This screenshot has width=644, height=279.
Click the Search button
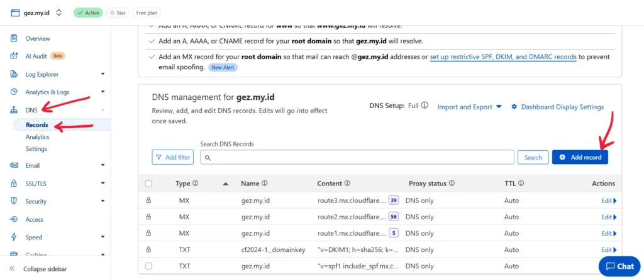tap(533, 158)
